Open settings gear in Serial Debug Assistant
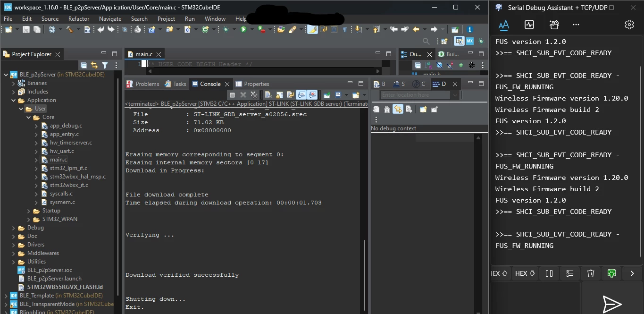Viewport: 644px width, 314px height. [x=629, y=25]
